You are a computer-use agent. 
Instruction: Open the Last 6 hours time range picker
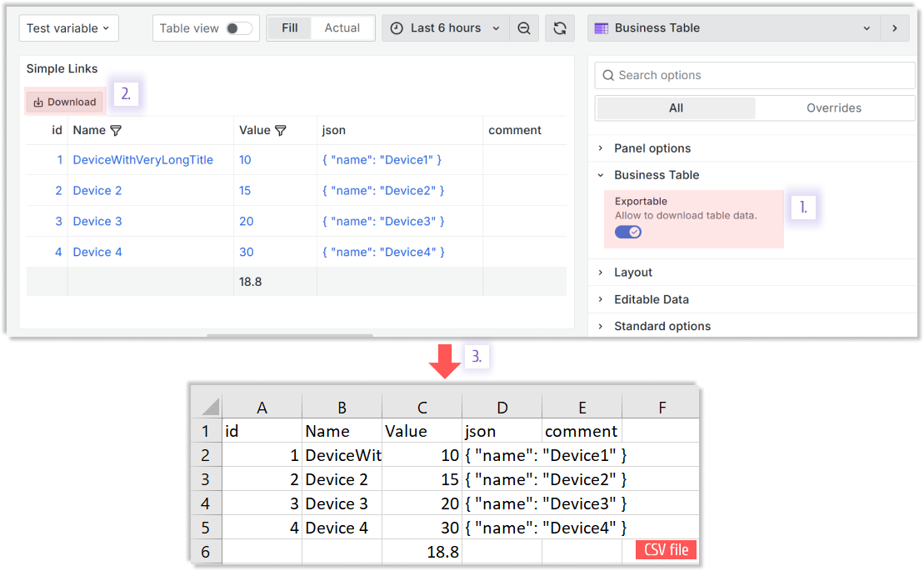click(446, 28)
